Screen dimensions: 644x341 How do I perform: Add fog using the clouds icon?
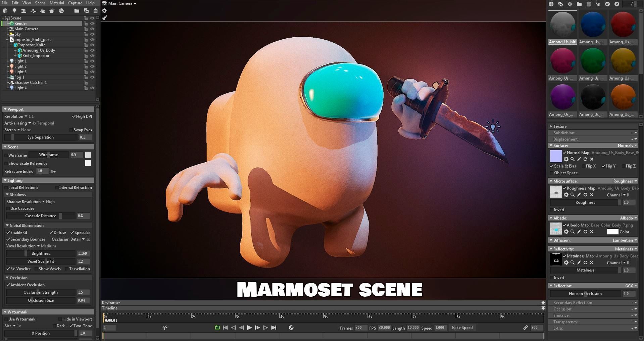click(x=43, y=11)
